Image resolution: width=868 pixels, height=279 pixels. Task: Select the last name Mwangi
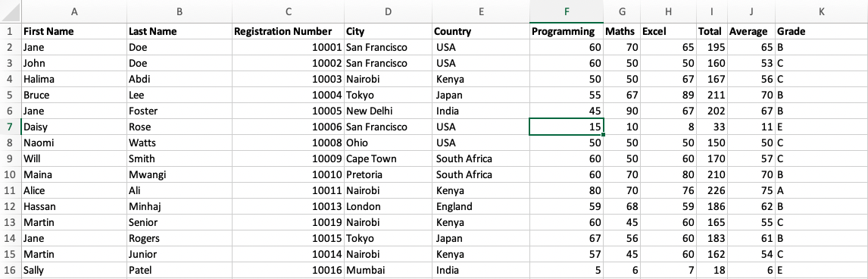coord(180,175)
